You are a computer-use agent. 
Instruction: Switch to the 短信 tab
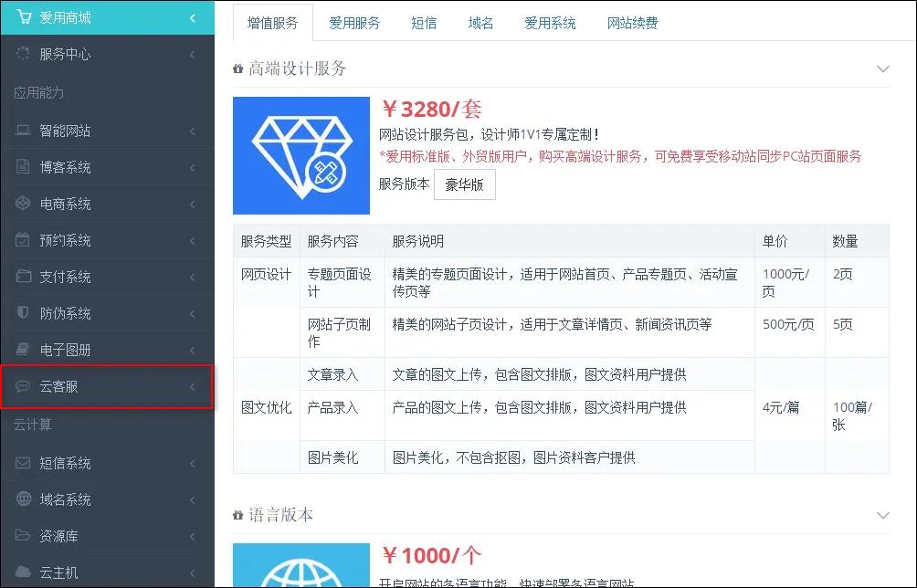point(423,23)
